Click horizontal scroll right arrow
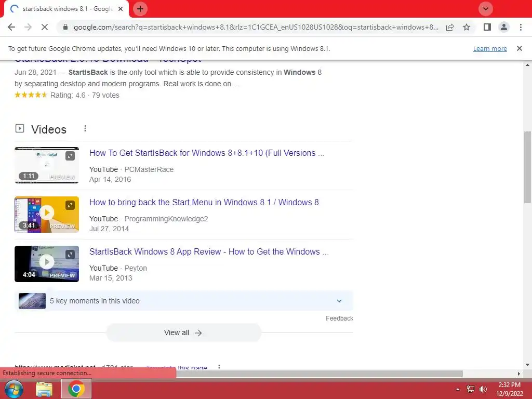 tap(519, 374)
